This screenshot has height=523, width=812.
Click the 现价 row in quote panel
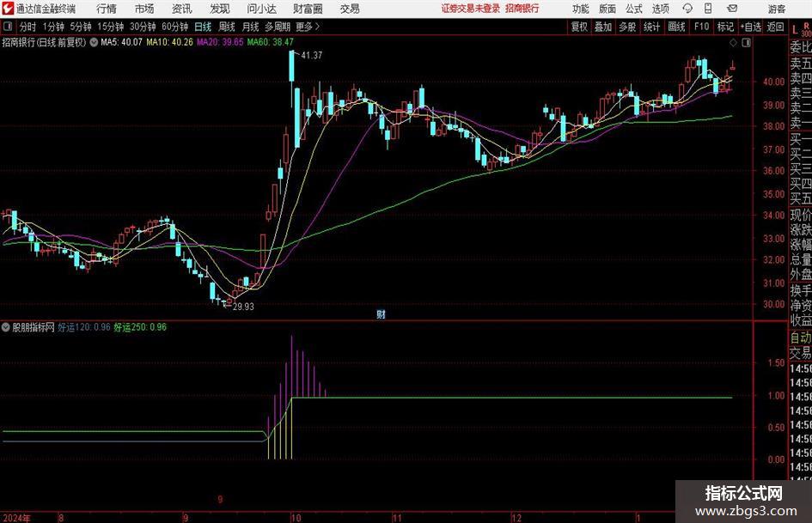801,215
